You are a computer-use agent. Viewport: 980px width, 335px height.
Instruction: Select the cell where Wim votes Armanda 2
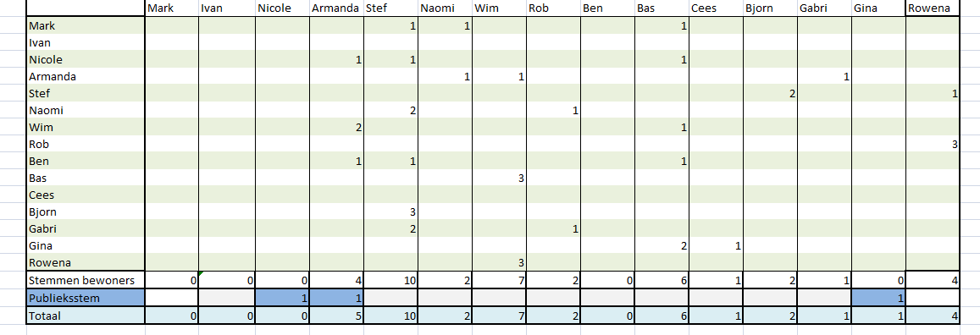[x=336, y=127]
